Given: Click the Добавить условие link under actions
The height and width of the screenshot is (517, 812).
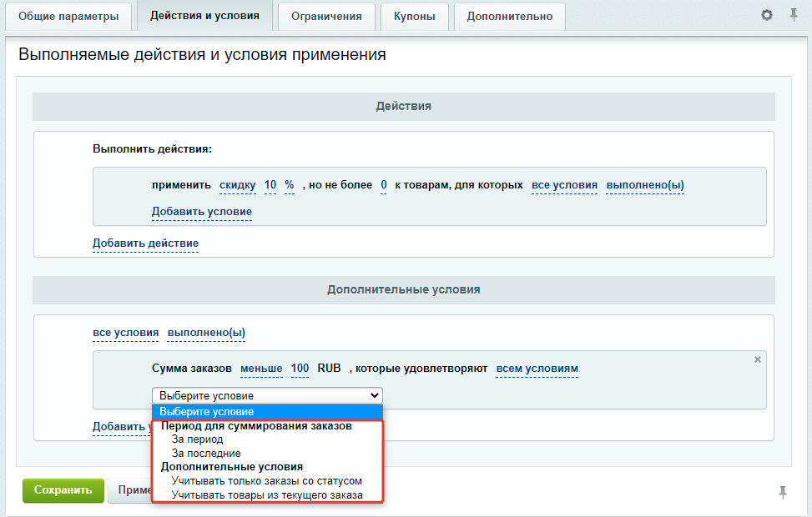Looking at the screenshot, I should [201, 212].
